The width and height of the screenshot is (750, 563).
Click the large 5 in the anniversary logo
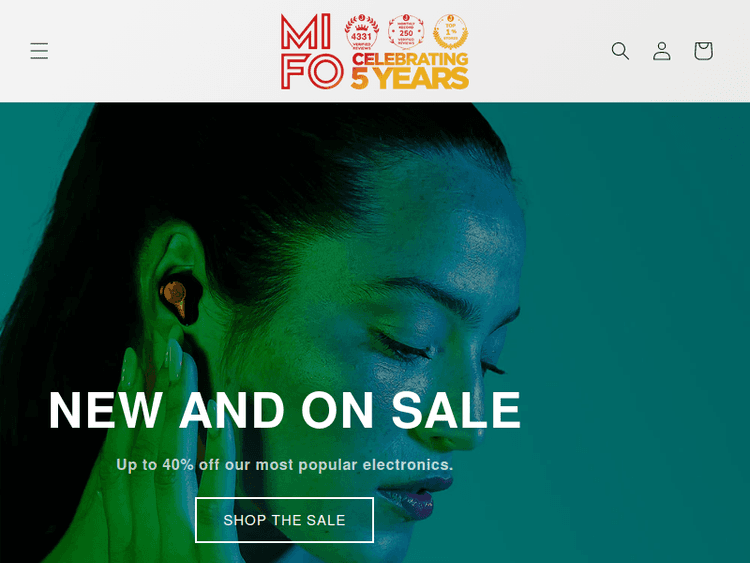[x=360, y=78]
